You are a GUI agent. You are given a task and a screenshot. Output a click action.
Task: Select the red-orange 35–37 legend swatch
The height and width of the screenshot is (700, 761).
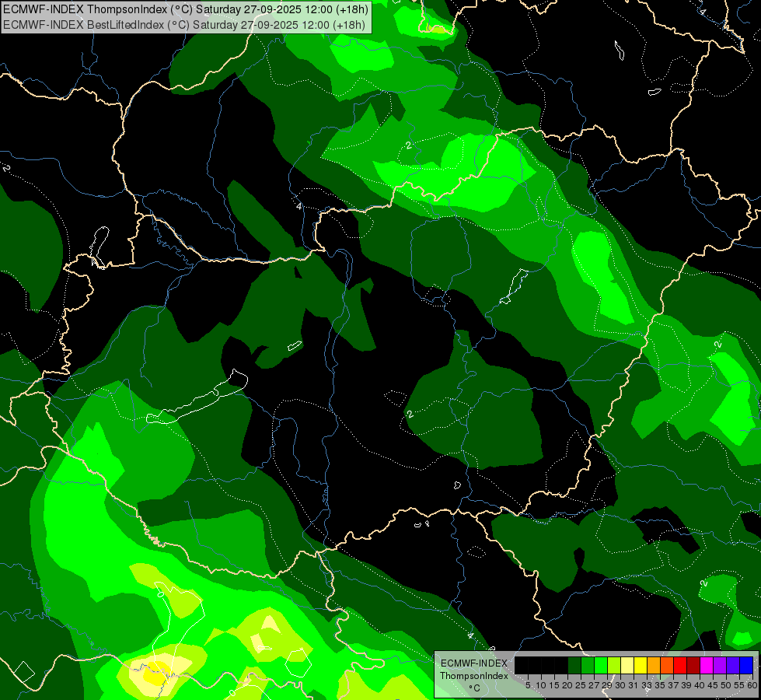[667, 665]
